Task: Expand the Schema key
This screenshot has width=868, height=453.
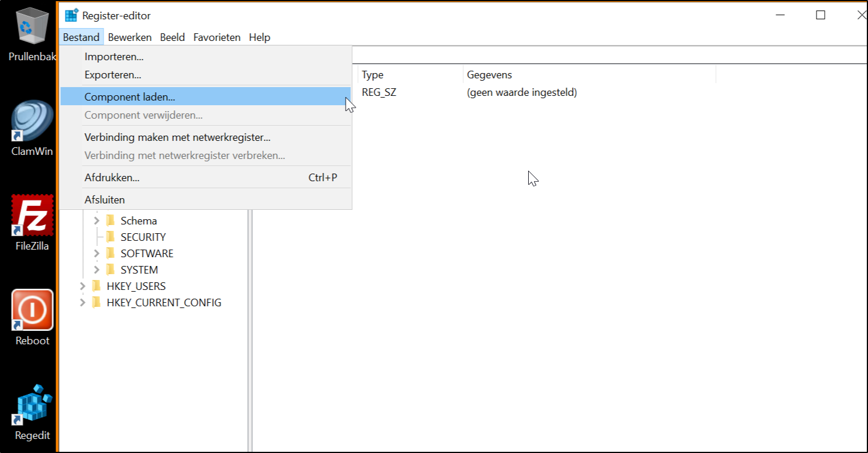Action: [97, 220]
